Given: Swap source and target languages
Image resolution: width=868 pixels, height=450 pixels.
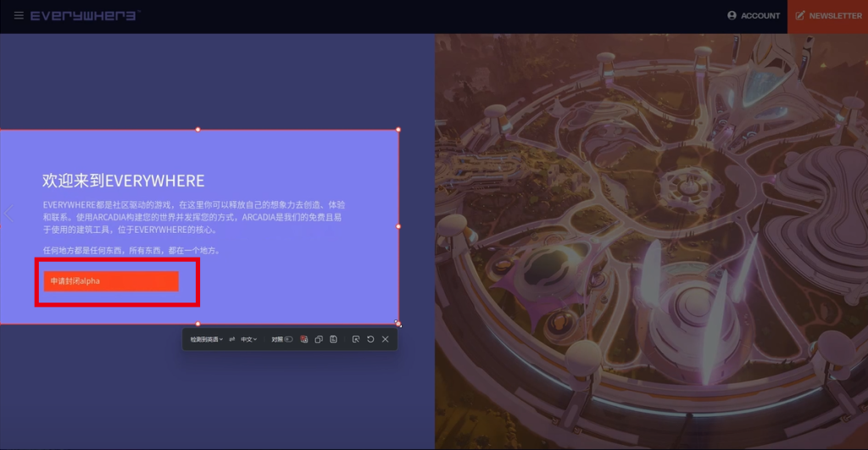Looking at the screenshot, I should [x=231, y=339].
